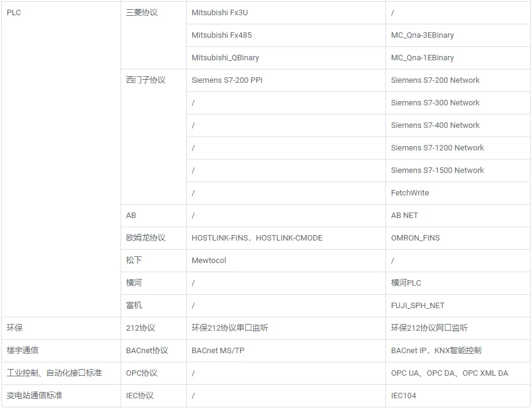Click the 环保 category cell
The width and height of the screenshot is (532, 408).
point(61,328)
